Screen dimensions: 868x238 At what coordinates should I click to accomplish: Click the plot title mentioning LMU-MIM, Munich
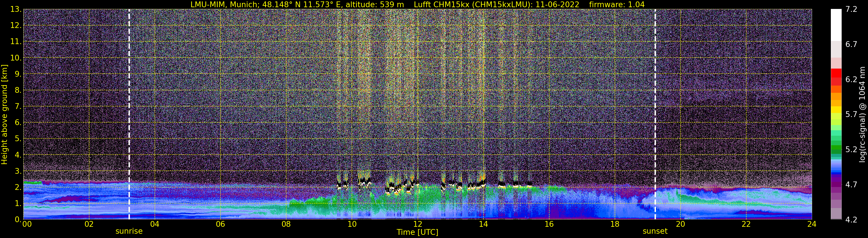417,5
